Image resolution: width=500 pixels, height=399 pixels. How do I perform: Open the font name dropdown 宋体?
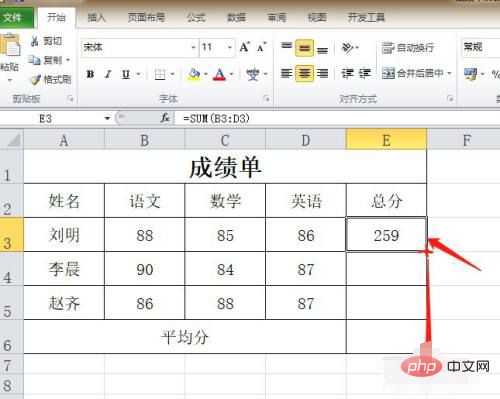(193, 47)
